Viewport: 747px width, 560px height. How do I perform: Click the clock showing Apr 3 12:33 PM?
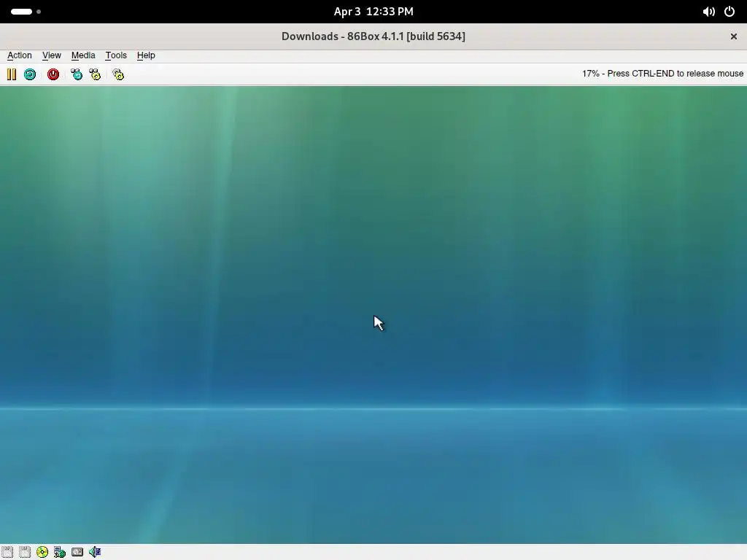[x=373, y=12]
